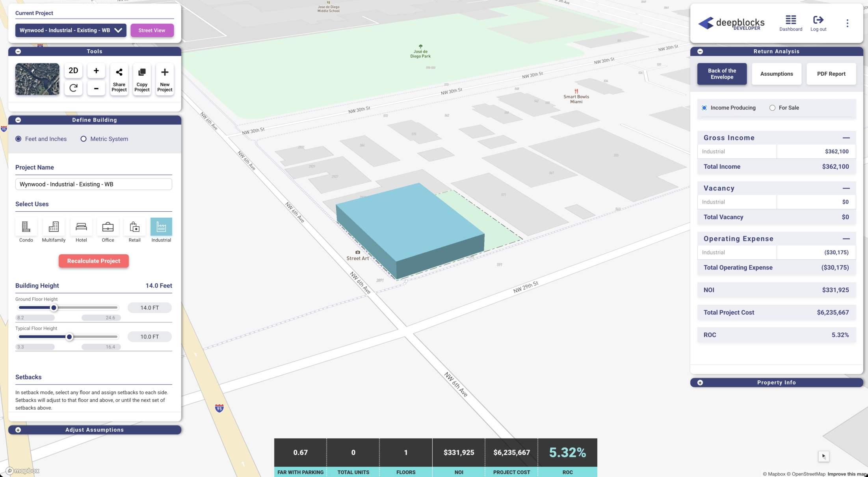Click the FLOORS summary tile
Screen dimensions: 868x477
click(406, 457)
